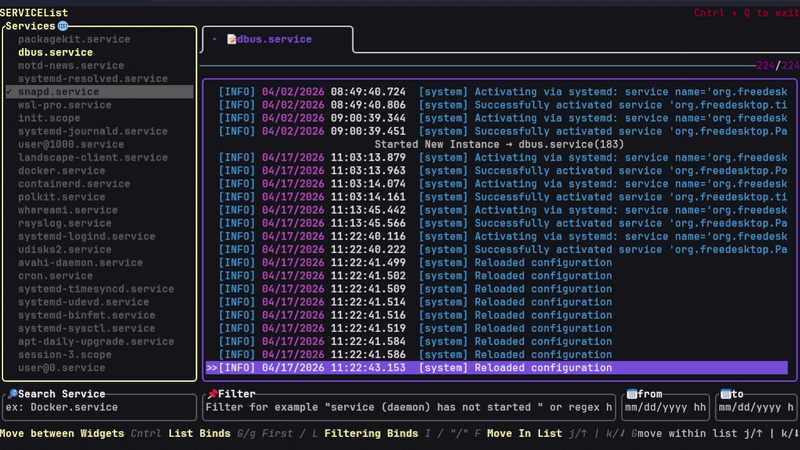Click the log line at 08:49:40.724
Screen dimensions: 800x450
coord(497,92)
